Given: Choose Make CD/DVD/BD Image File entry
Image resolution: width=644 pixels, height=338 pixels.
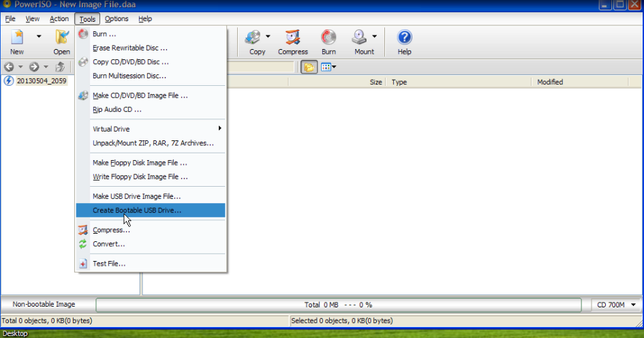Looking at the screenshot, I should tap(151, 95).
